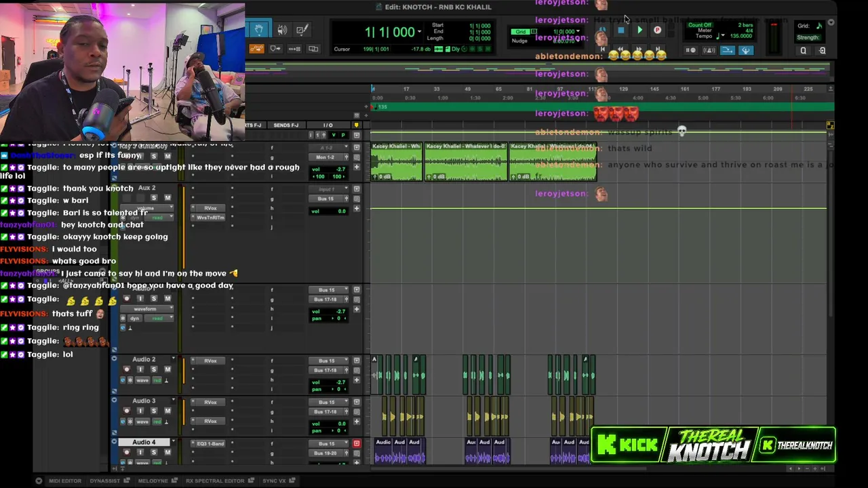Click the Aux 2 volume value 0.0
This screenshot has height=488, width=868.
tap(340, 211)
